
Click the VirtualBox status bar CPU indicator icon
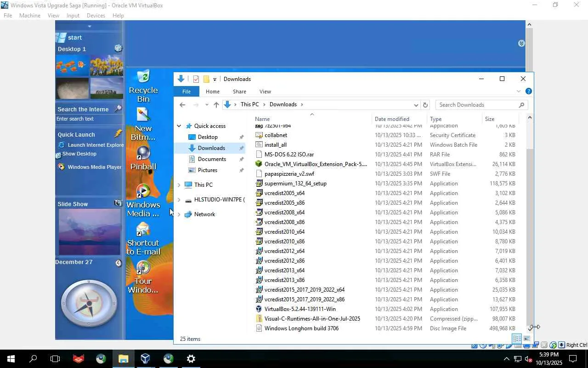pos(544,345)
